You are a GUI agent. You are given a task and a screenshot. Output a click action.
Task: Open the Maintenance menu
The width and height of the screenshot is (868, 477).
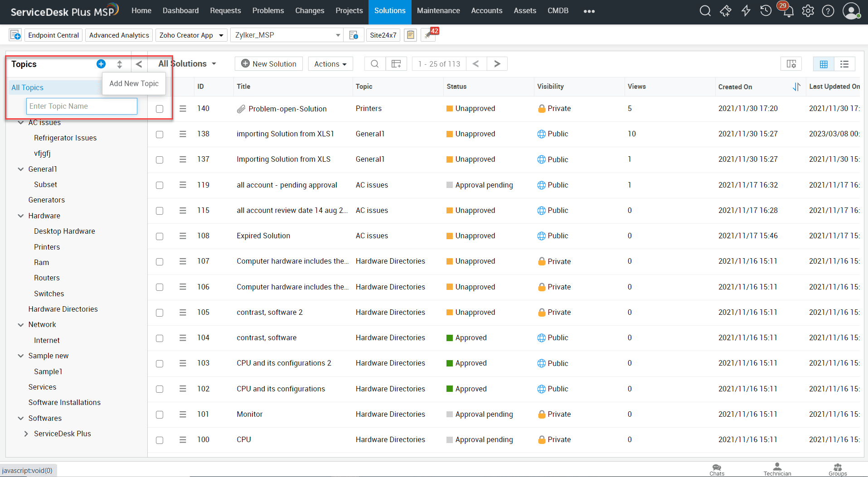438,10
